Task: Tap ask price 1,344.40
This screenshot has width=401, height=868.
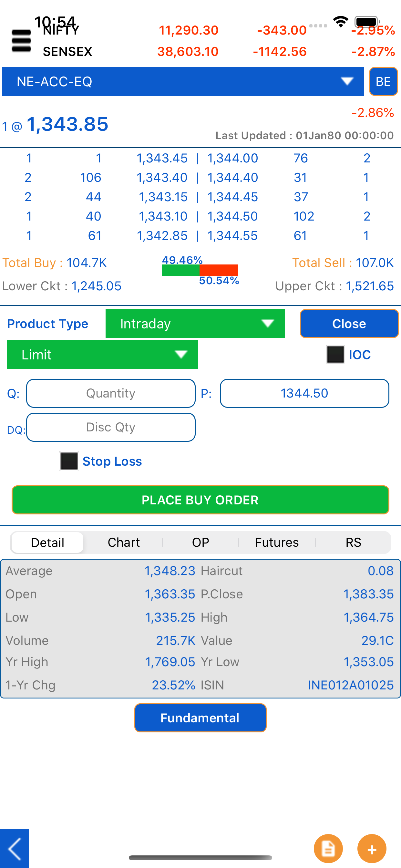Action: (x=232, y=178)
